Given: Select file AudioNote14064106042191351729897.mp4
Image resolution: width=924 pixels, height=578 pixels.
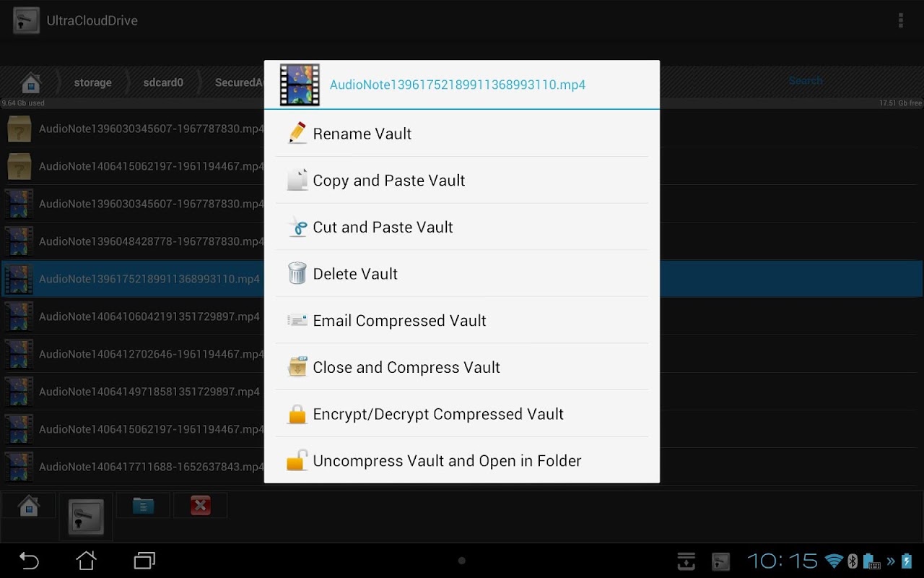Looking at the screenshot, I should pyautogui.click(x=133, y=316).
